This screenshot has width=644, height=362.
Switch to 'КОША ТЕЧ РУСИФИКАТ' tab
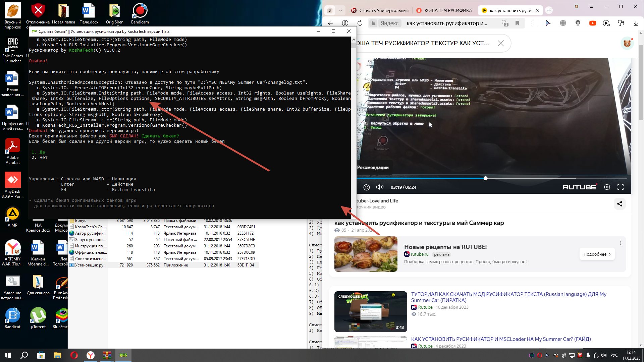446,10
